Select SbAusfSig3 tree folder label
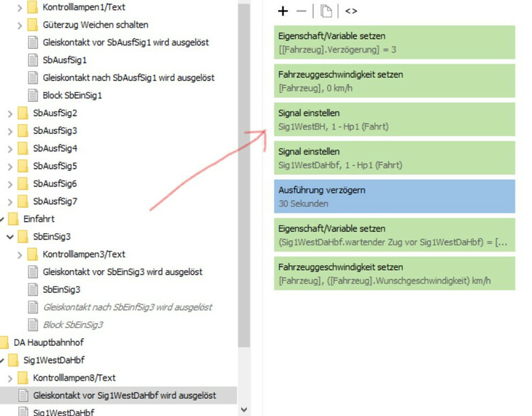Screen dimensions: 532x416 click(55, 130)
